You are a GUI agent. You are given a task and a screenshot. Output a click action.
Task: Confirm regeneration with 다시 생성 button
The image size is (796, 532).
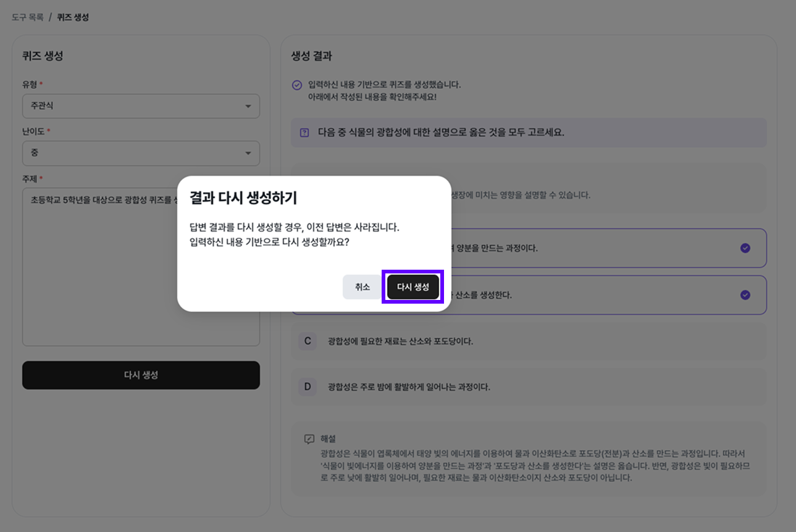[412, 286]
